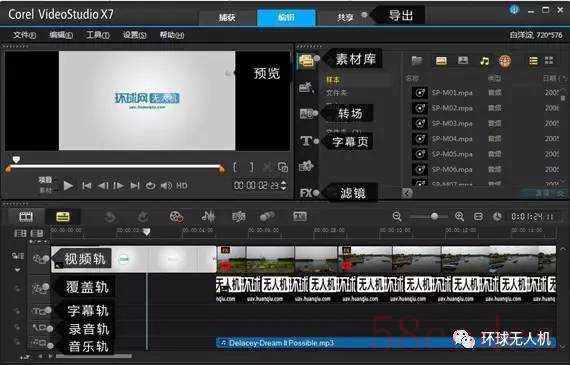Click the timeline zoom slider handle
The image size is (570, 365).
434,216
